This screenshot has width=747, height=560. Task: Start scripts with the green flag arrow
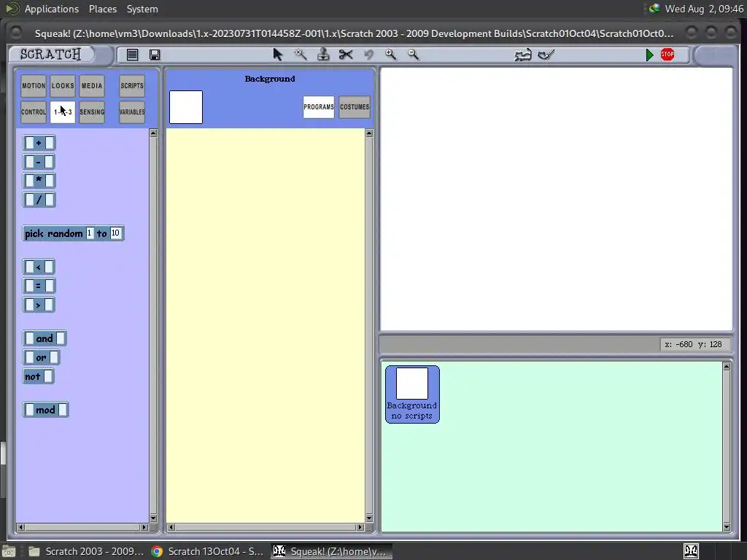pyautogui.click(x=649, y=55)
